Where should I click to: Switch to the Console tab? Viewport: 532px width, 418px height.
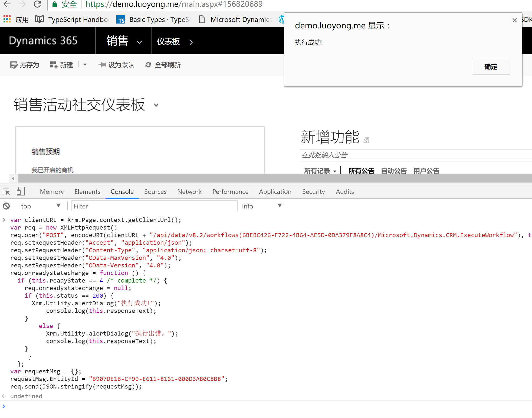122,191
